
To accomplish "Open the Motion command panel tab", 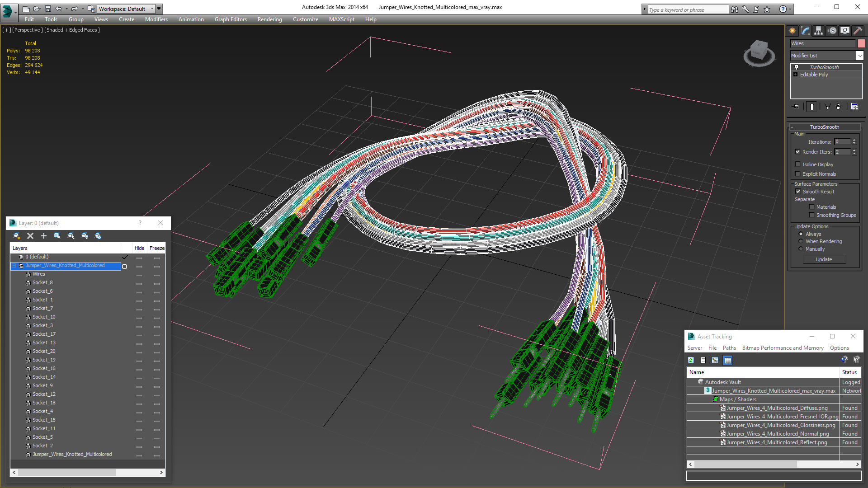I will [x=832, y=31].
